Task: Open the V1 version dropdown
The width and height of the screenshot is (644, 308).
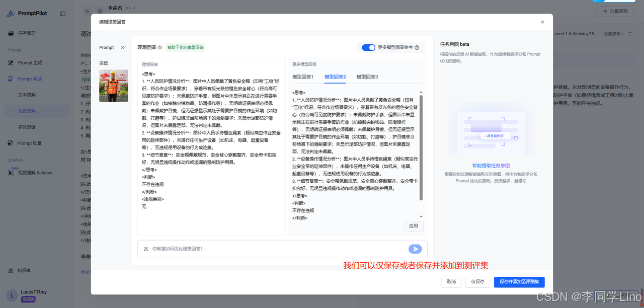Action: click(x=131, y=8)
